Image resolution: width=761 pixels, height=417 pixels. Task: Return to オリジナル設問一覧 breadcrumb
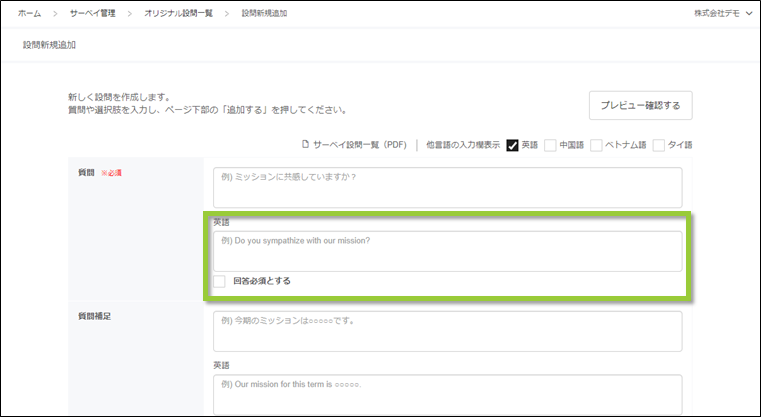(179, 13)
